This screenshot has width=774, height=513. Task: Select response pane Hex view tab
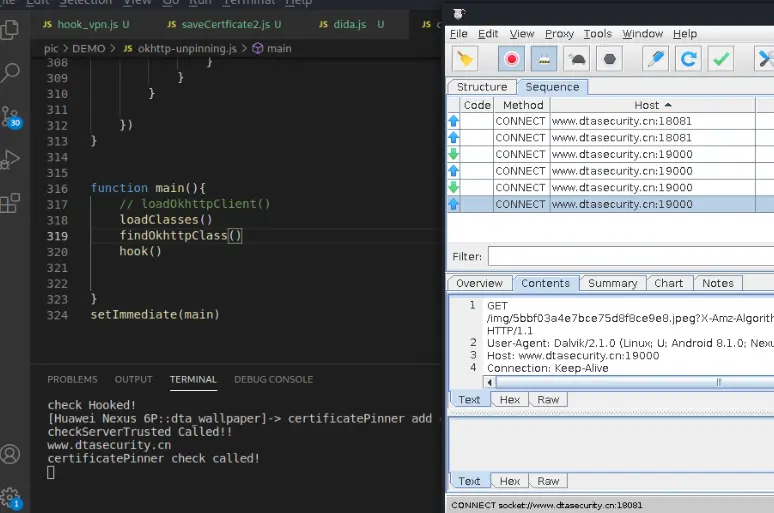click(509, 481)
